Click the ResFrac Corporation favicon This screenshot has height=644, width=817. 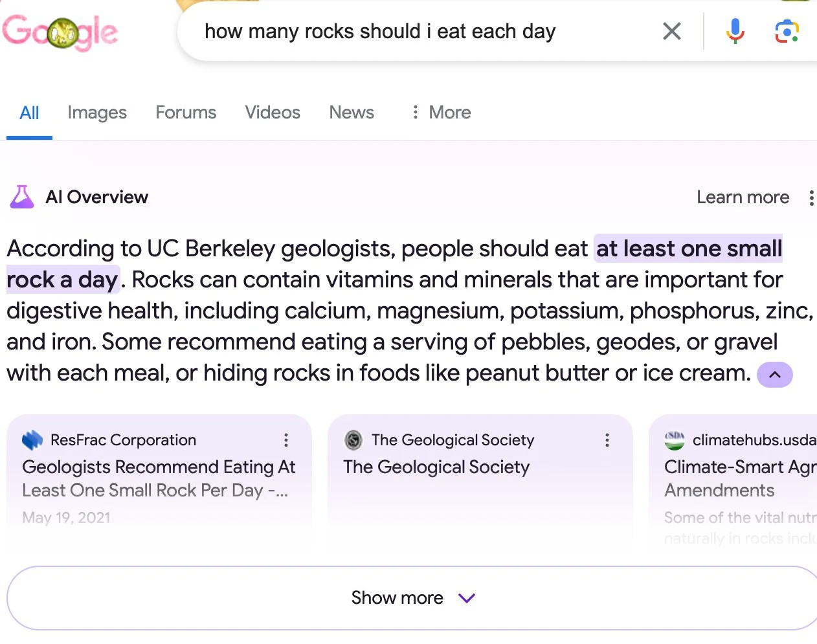[32, 440]
